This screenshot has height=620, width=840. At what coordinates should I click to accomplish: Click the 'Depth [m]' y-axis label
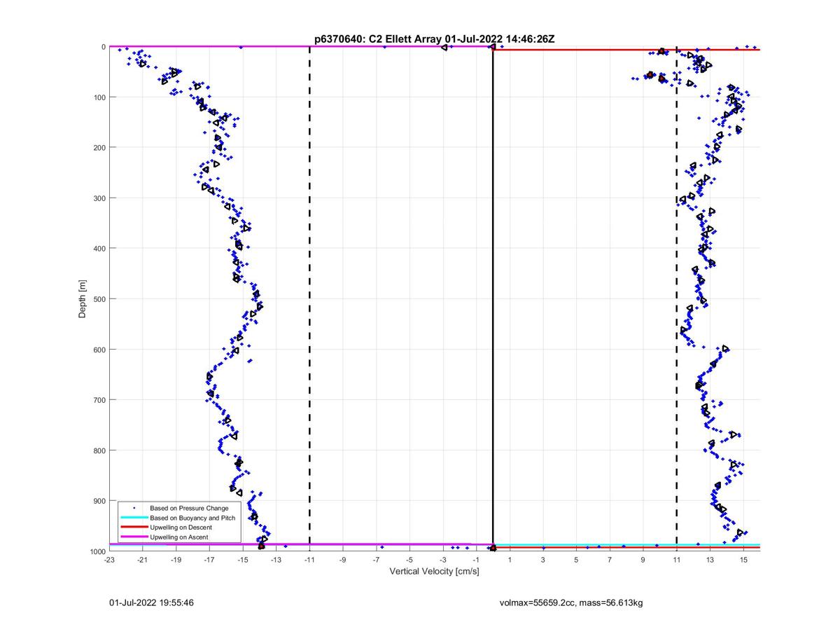(83, 299)
